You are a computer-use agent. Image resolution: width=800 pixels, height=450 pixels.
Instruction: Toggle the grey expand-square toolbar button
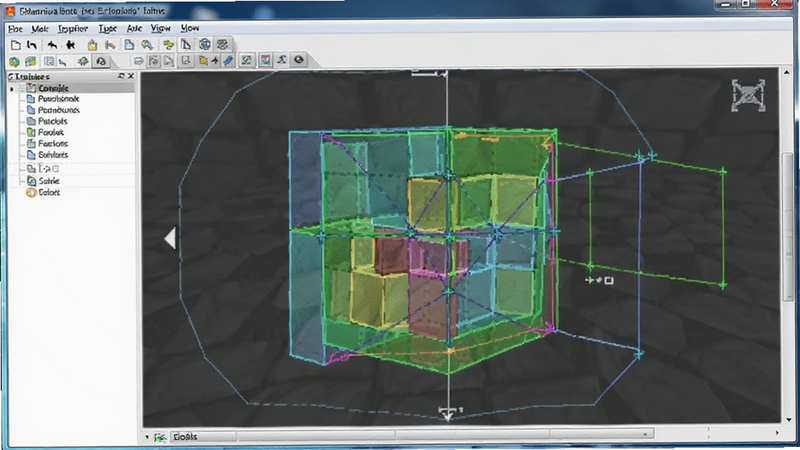[246, 60]
